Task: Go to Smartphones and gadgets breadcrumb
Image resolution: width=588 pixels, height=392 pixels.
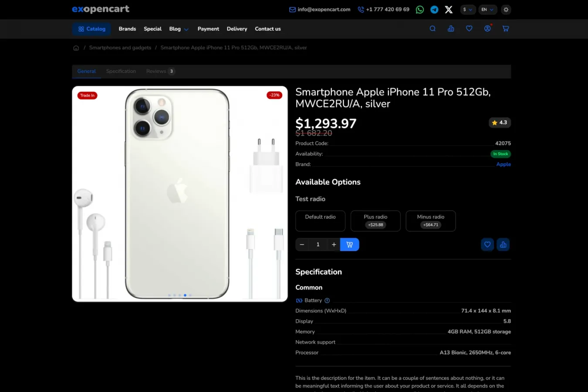Action: (x=120, y=48)
